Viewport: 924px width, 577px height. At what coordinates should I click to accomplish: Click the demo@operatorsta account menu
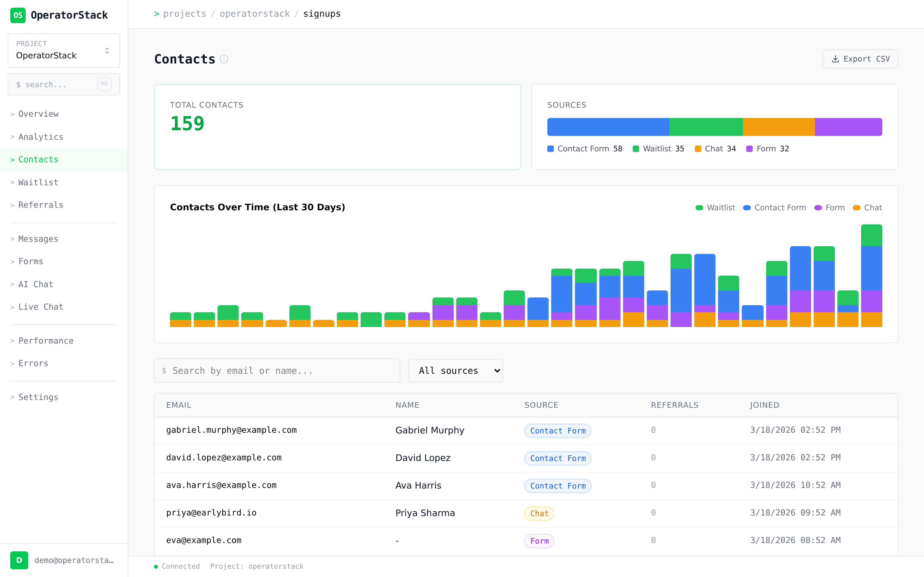tap(74, 560)
